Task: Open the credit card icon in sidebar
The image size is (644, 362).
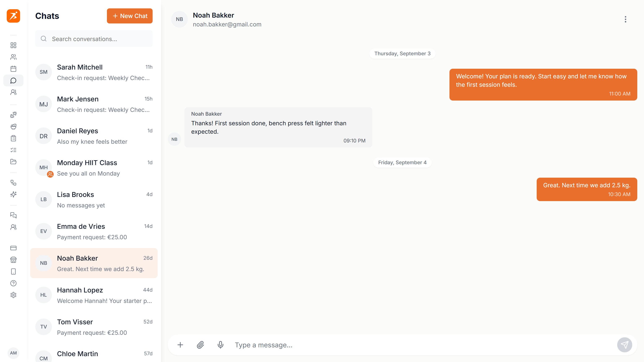Action: coord(13,248)
